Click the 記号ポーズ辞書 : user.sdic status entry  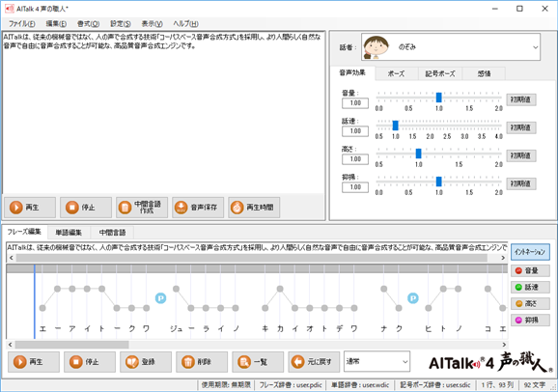[x=434, y=385]
